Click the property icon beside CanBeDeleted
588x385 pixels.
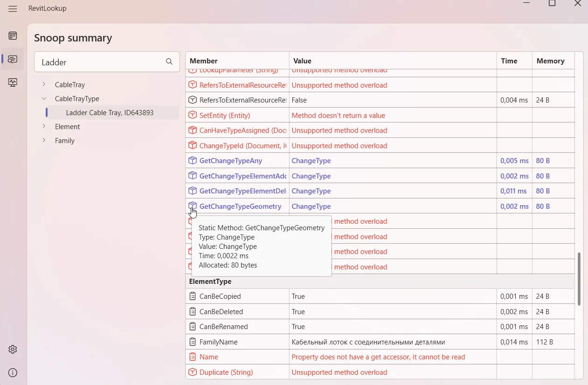192,311
